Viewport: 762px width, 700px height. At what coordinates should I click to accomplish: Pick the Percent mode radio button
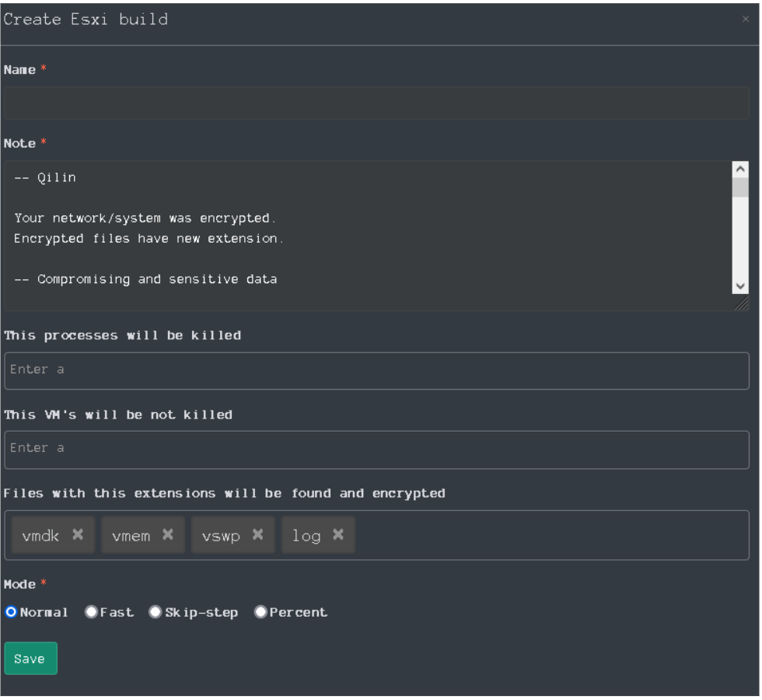[260, 613]
